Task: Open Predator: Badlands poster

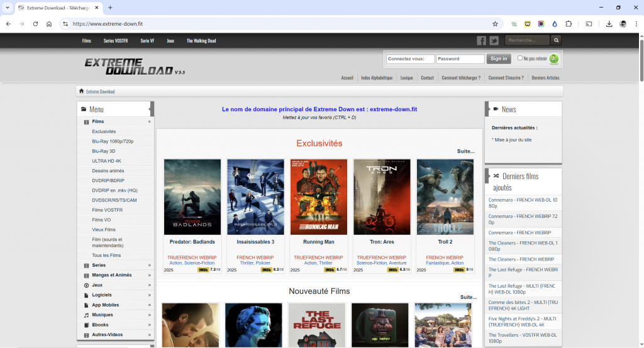Action: (192, 197)
